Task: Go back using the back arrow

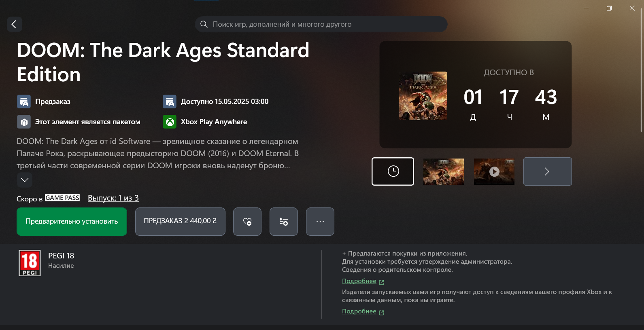Action: [14, 24]
